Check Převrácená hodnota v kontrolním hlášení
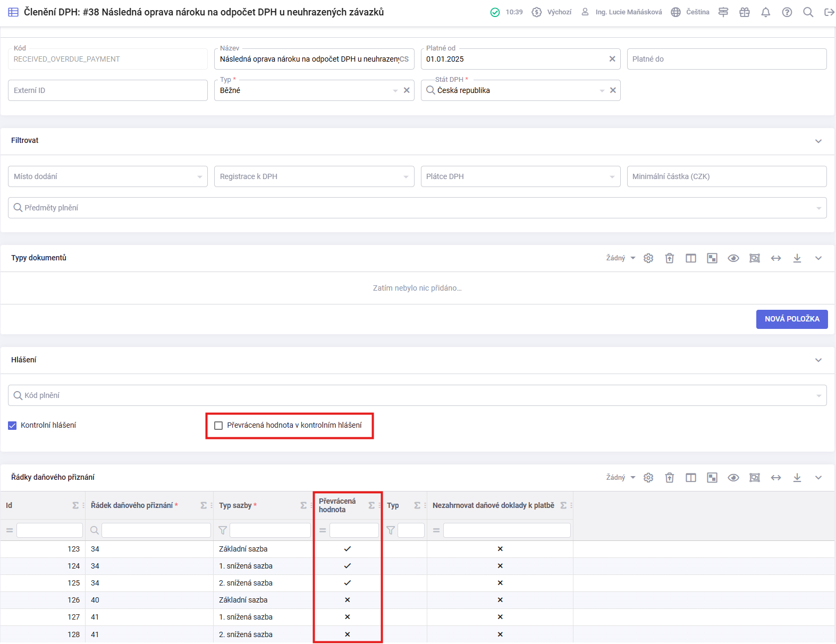Viewport: 836px width, 644px height. (x=218, y=426)
